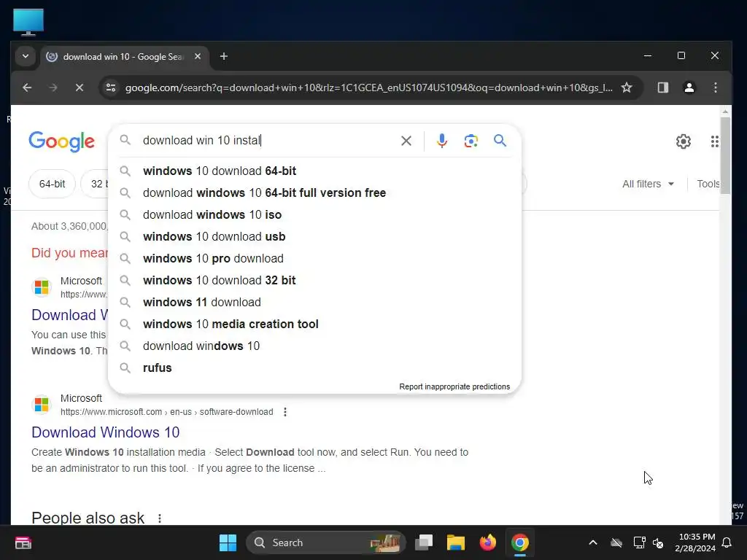Open notifications bell in tray

(727, 542)
